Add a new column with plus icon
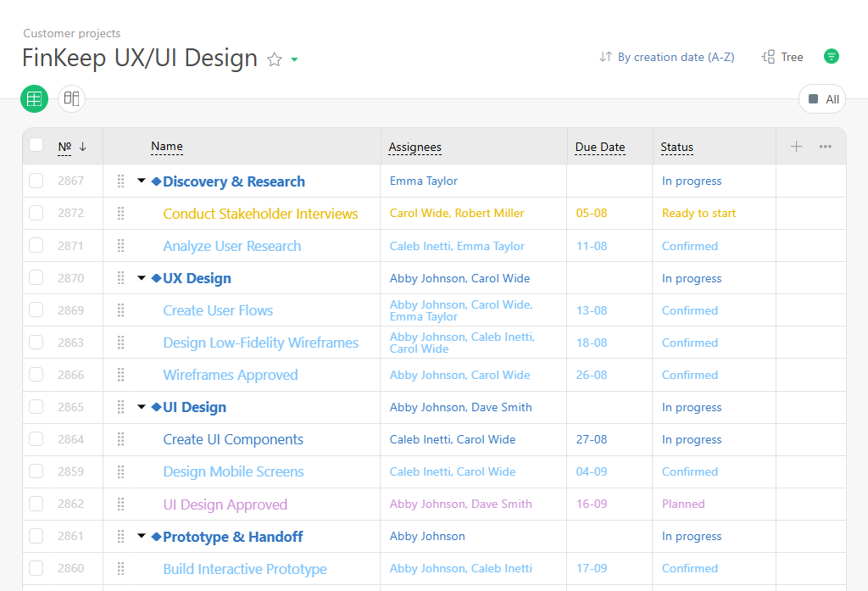 (x=796, y=146)
